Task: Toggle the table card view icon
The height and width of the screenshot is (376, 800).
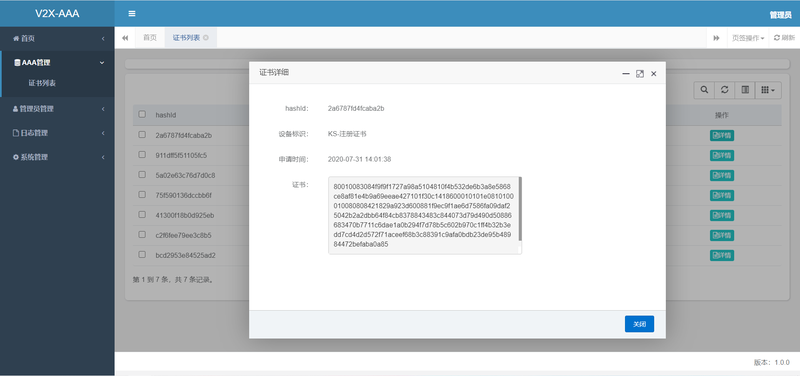Action: coord(745,90)
